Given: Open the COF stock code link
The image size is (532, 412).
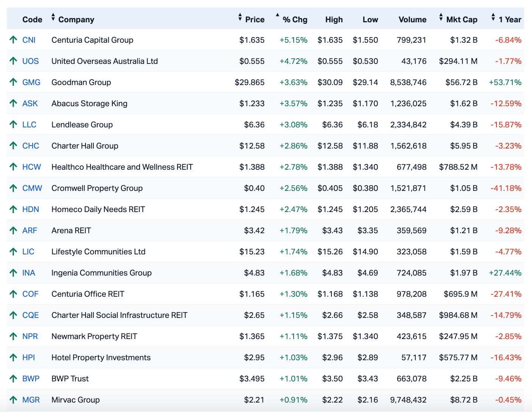Looking at the screenshot, I should (30, 294).
